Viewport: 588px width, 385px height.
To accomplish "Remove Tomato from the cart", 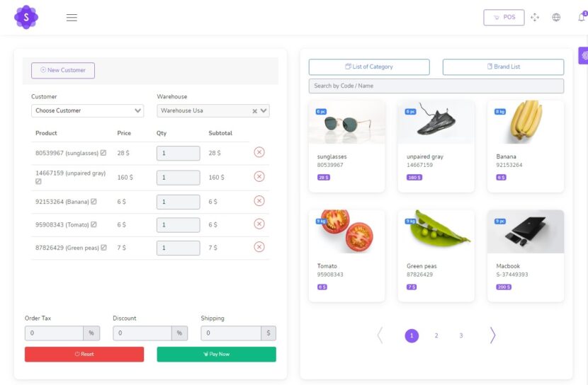I will pos(259,224).
